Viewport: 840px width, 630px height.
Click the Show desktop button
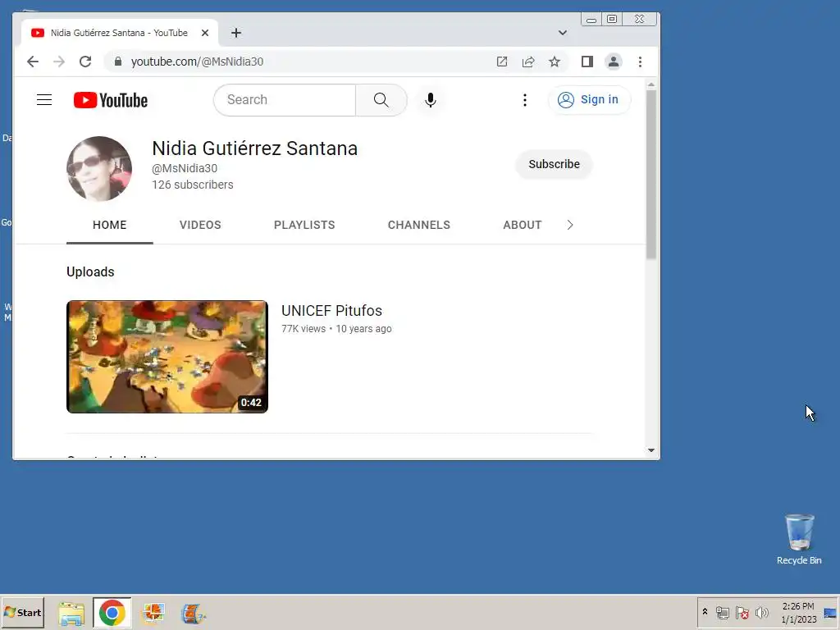click(x=831, y=612)
